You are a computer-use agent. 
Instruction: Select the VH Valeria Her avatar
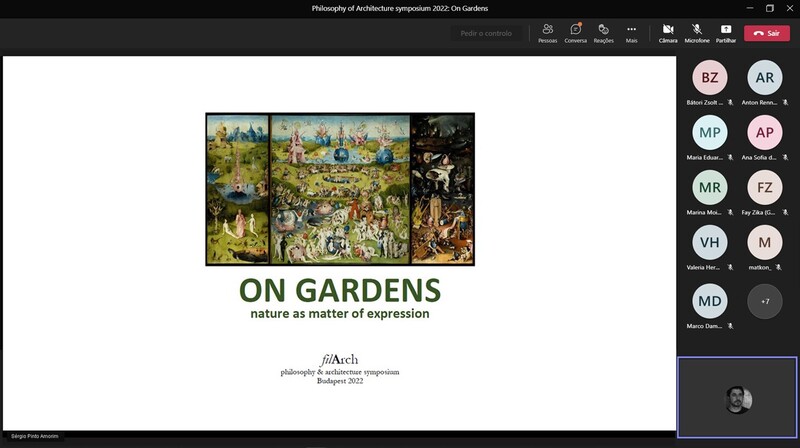pos(710,242)
